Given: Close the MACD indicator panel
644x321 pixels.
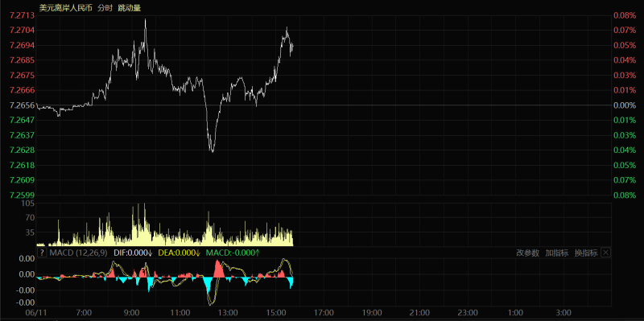Looking at the screenshot, I should tap(605, 253).
